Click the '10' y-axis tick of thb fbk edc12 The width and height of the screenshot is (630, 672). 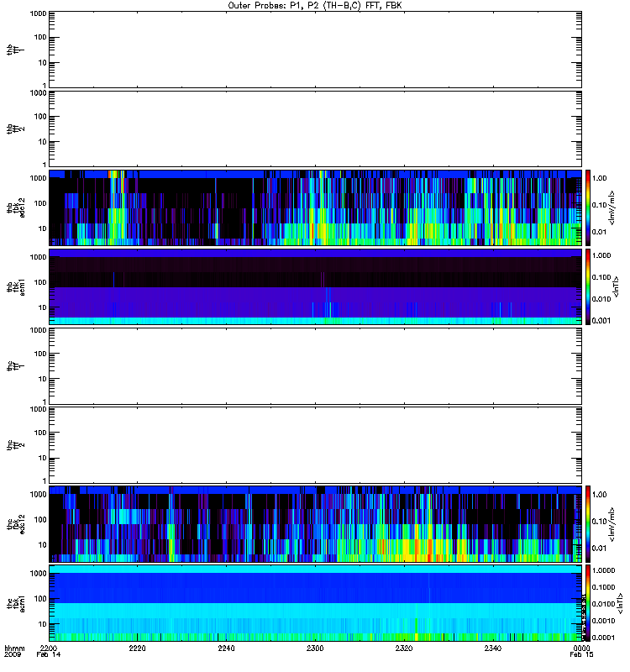43,228
